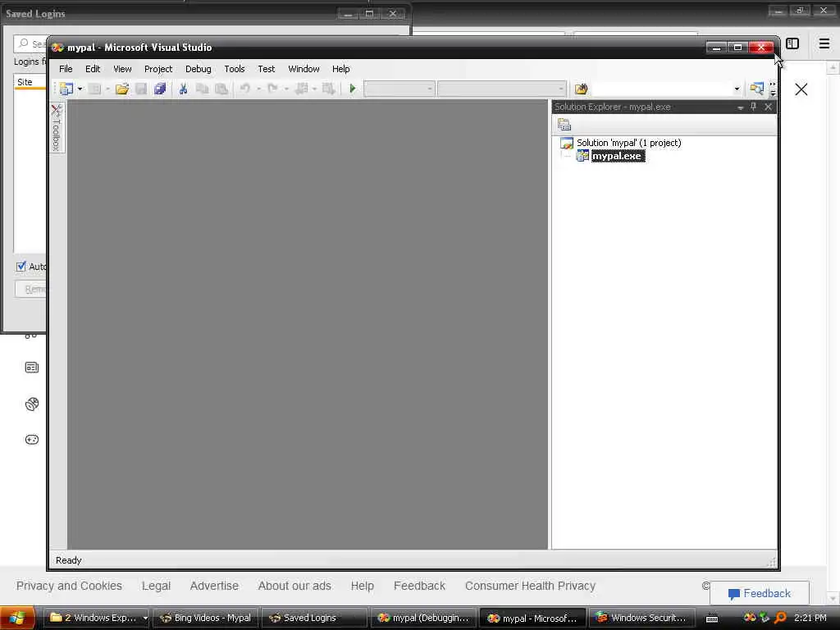Open the Privacy and Cookies link
Screen dimensions: 840x630
pyautogui.click(x=69, y=586)
